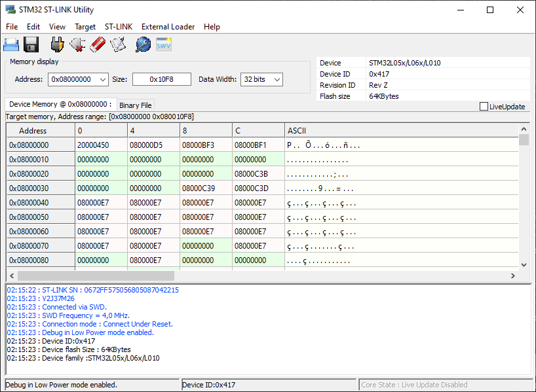Click address row 0x08000070
Screen dimensions: 536x392
pos(41,245)
